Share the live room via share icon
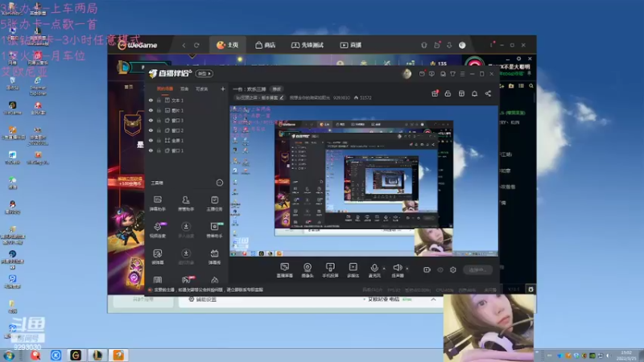 click(488, 93)
